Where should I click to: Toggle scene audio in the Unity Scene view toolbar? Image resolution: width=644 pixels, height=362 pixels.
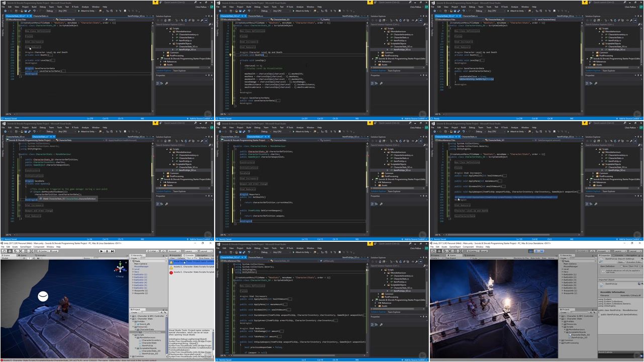pyautogui.click(x=34, y=258)
